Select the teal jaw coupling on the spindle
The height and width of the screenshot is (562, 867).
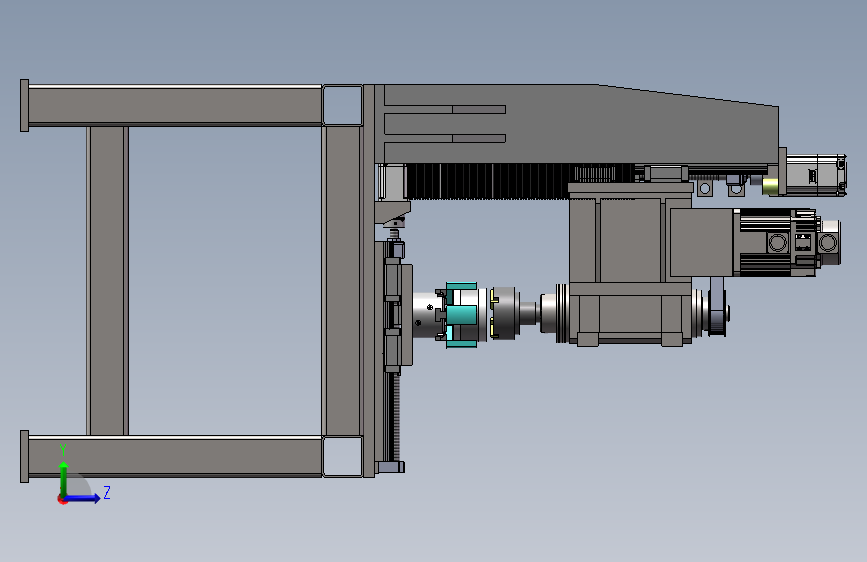coord(462,315)
